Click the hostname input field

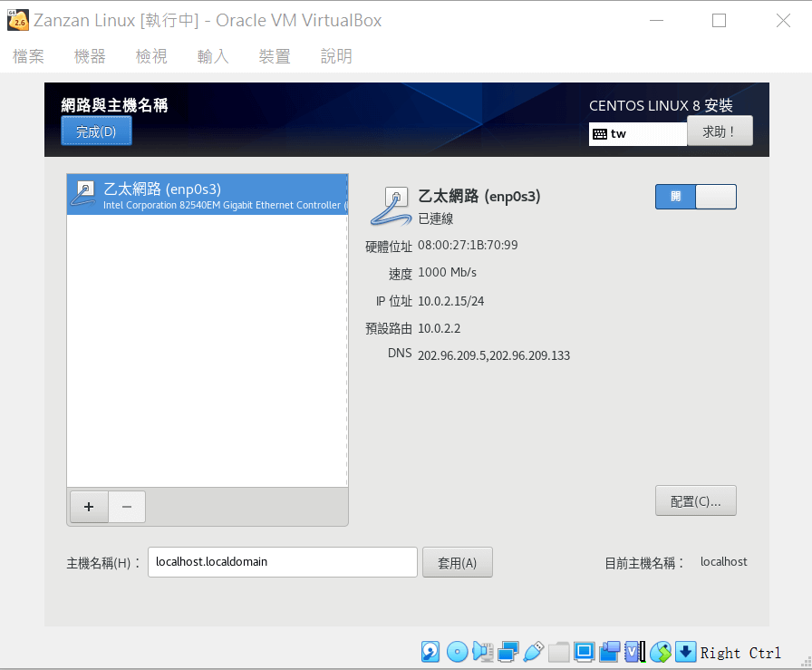click(x=282, y=562)
